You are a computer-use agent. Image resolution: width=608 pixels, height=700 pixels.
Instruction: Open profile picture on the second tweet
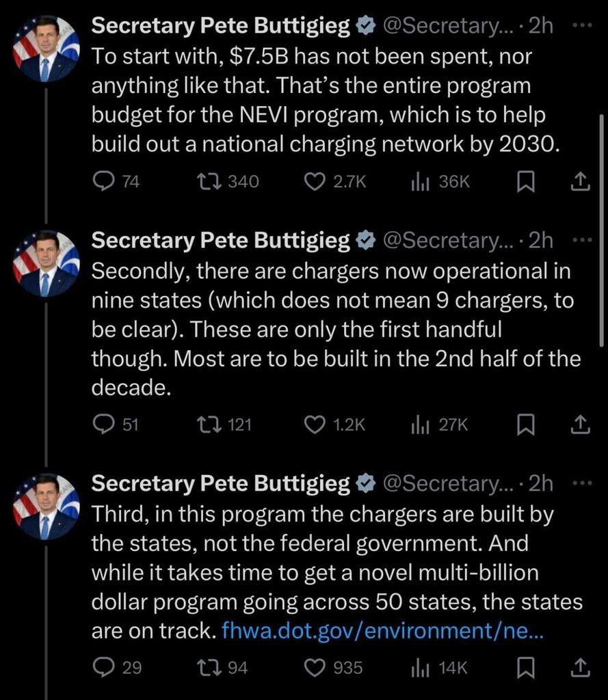46,263
